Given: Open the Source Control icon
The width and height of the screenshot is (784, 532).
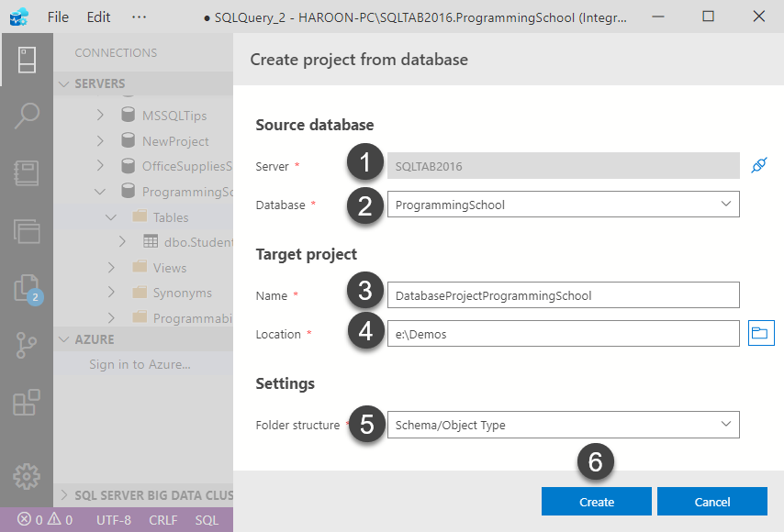Looking at the screenshot, I should (27, 346).
